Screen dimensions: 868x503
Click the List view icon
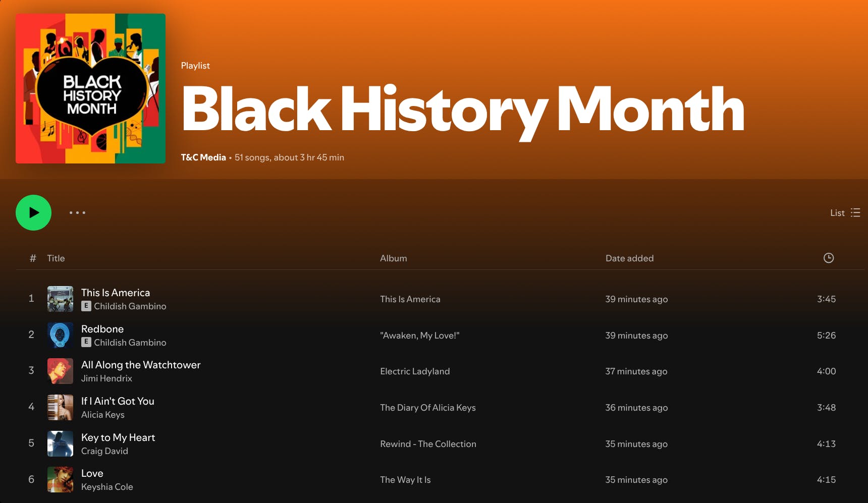(855, 213)
